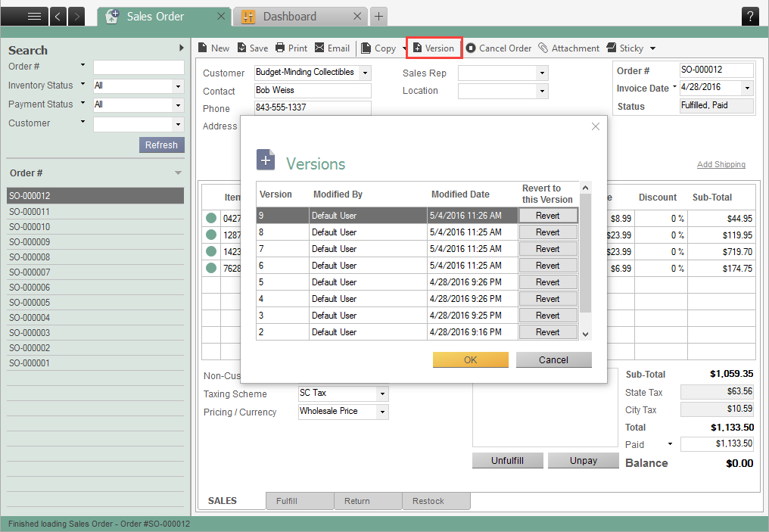
Task: Select order SO-000004 in list
Action: pyautogui.click(x=95, y=318)
